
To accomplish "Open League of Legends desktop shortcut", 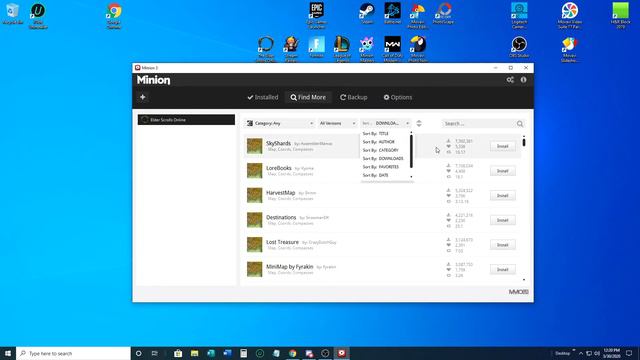I will 342,49.
